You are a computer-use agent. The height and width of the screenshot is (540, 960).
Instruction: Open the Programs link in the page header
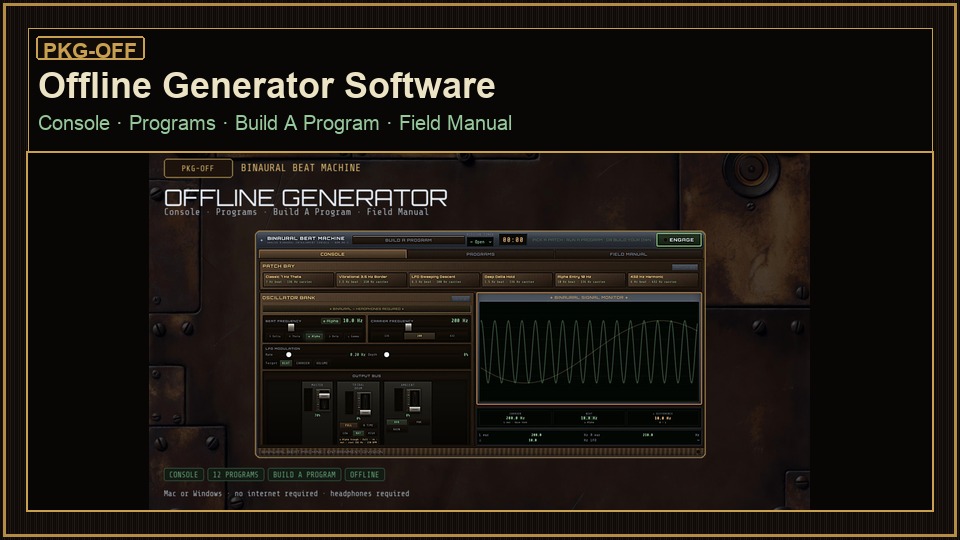[x=172, y=123]
